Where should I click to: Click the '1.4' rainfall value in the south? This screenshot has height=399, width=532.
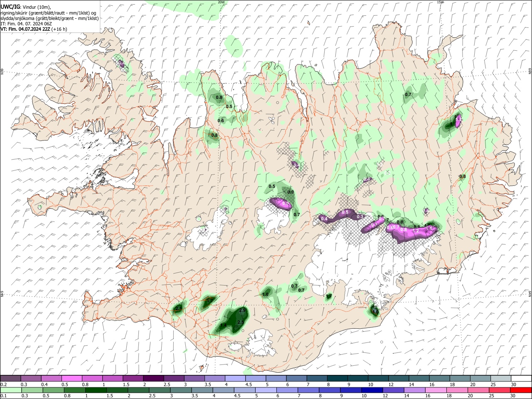(224, 325)
